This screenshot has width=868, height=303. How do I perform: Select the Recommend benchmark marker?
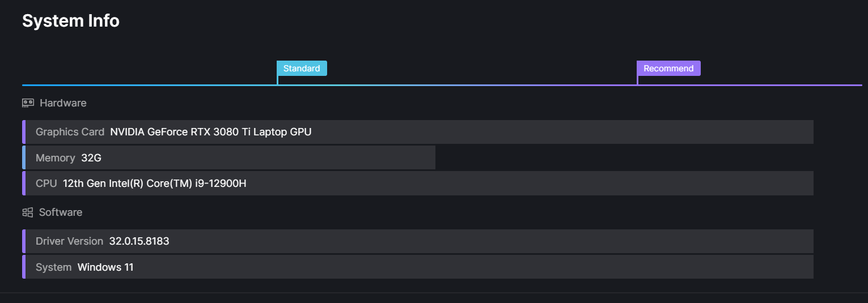(x=668, y=69)
